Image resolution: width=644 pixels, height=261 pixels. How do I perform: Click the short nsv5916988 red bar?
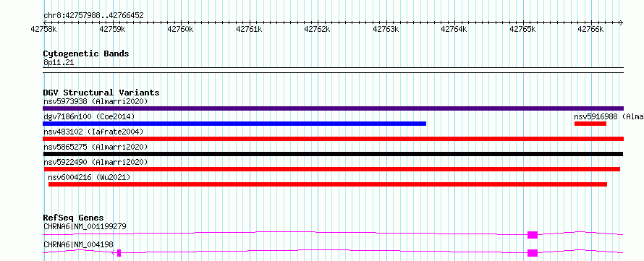pyautogui.click(x=590, y=124)
